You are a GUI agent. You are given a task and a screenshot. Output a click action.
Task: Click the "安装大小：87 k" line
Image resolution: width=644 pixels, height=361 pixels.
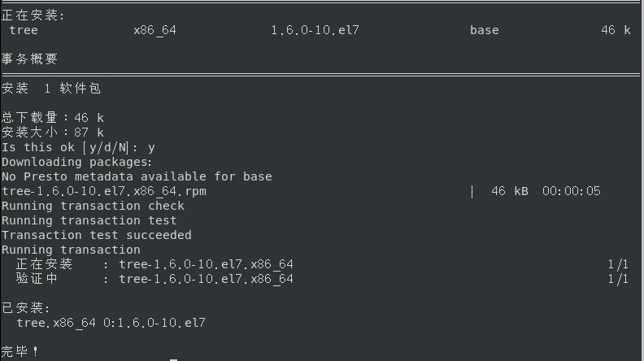coord(52,133)
